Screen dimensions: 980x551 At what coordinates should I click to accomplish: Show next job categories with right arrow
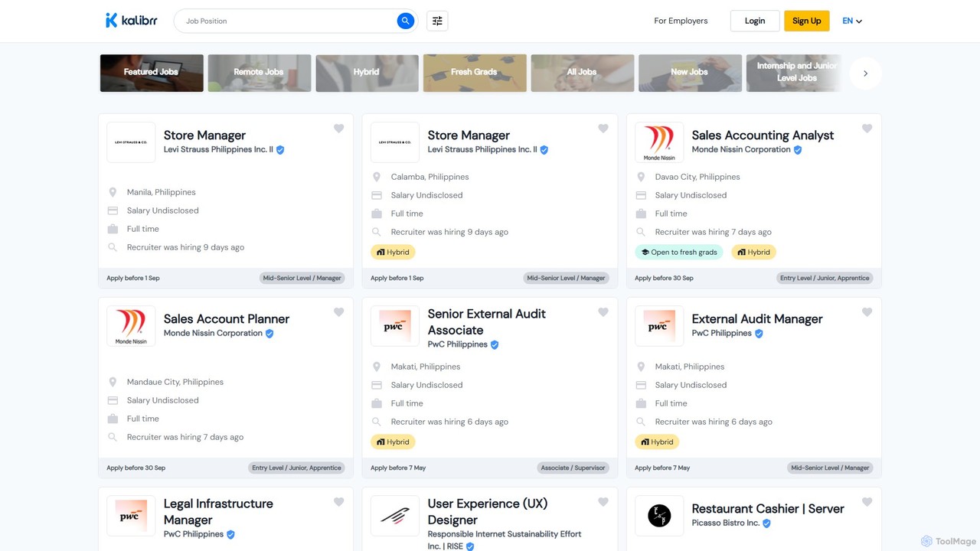coord(865,73)
